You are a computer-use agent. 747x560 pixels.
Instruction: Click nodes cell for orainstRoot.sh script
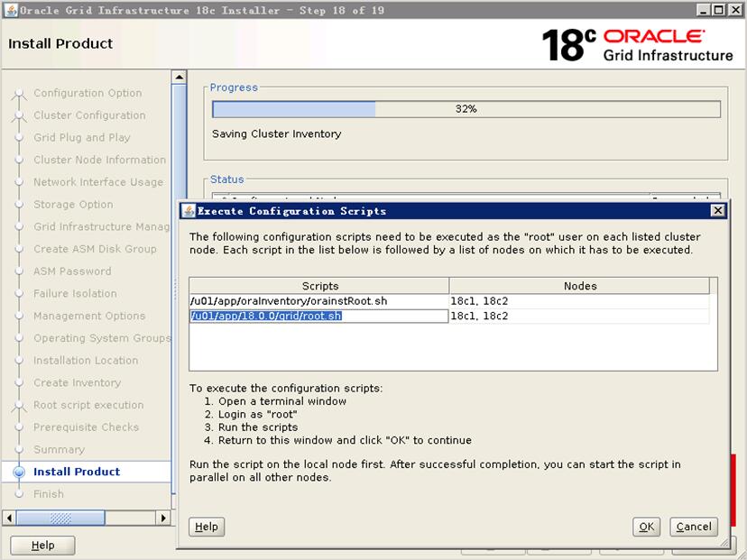pos(579,301)
